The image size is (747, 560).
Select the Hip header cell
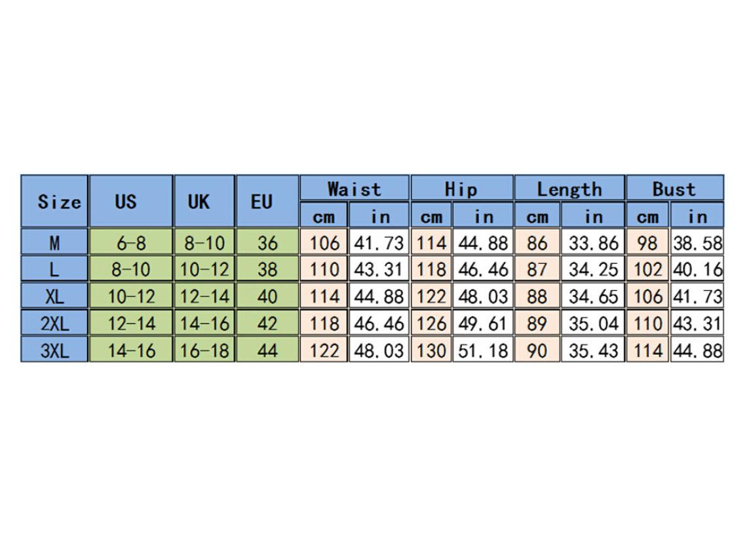point(461,189)
